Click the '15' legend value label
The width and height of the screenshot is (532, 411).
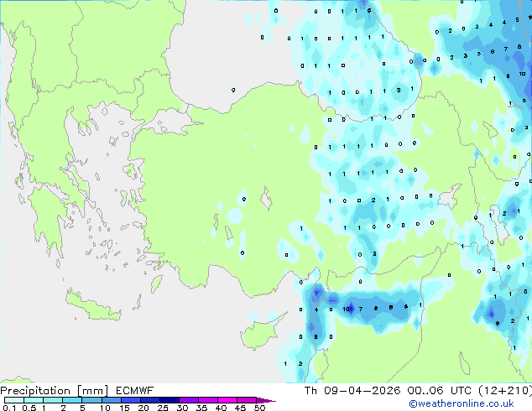pos(124,408)
